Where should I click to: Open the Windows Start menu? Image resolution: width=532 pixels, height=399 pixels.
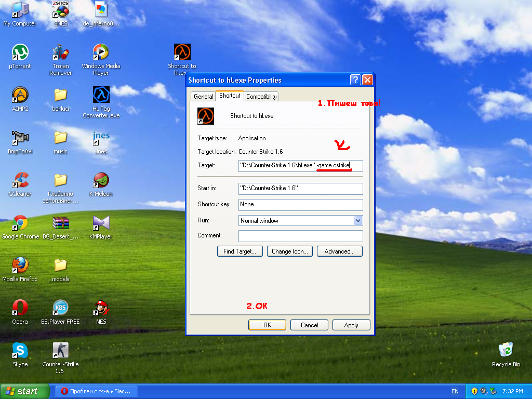point(24,391)
